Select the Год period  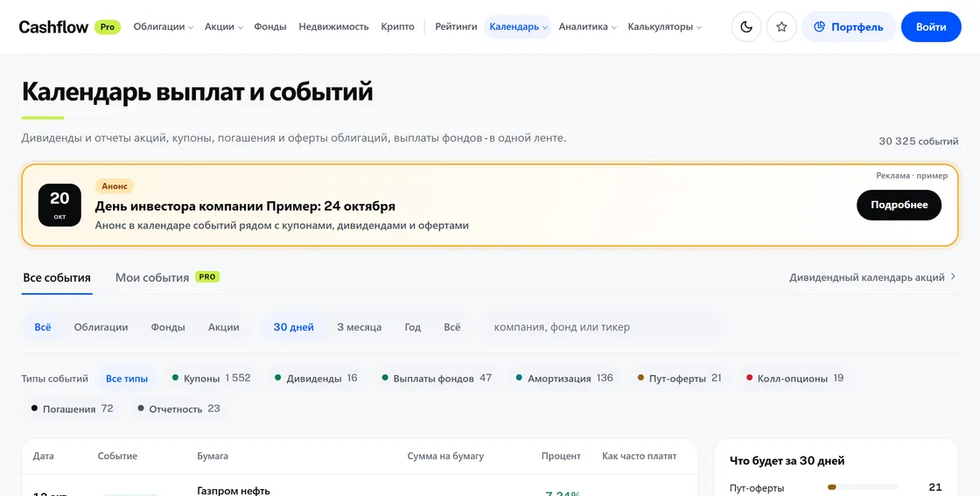point(412,326)
